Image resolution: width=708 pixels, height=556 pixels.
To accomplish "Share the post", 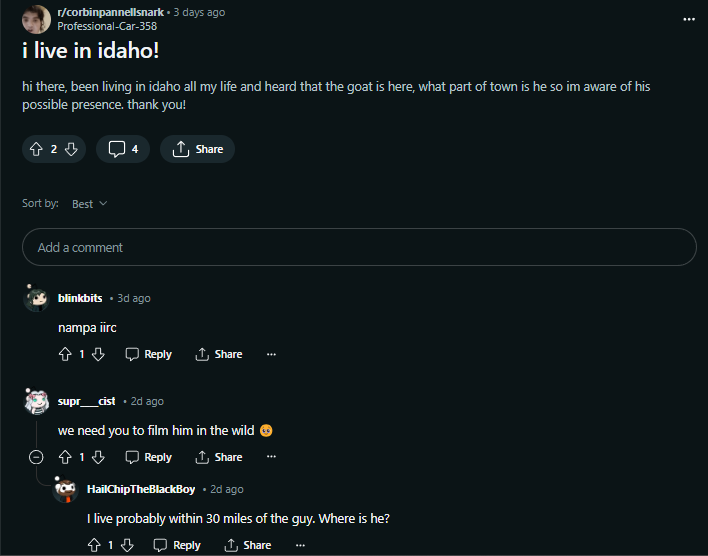I will 197,149.
